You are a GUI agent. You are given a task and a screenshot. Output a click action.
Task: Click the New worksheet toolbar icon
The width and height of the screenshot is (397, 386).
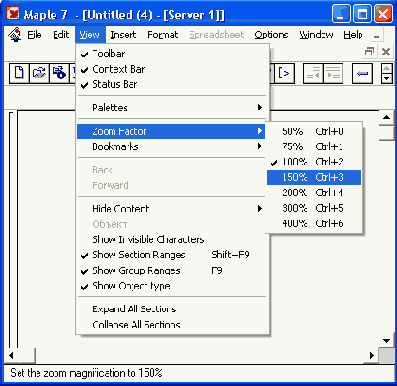[19, 73]
